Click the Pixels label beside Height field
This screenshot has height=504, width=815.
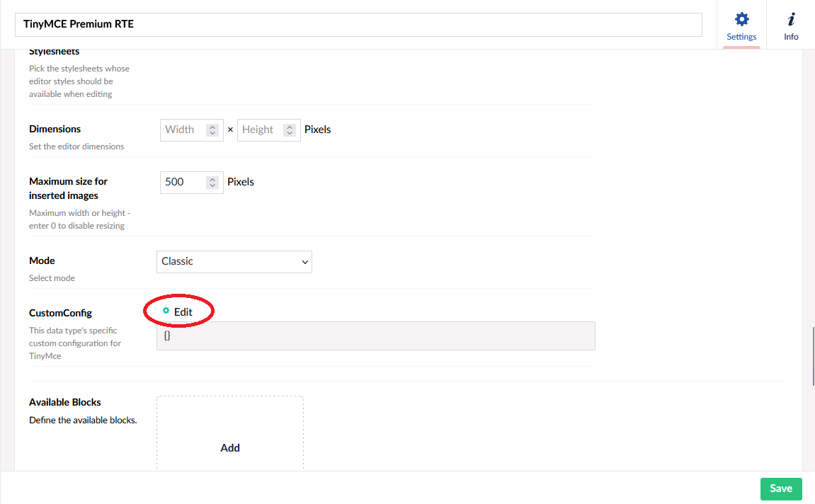(x=318, y=130)
